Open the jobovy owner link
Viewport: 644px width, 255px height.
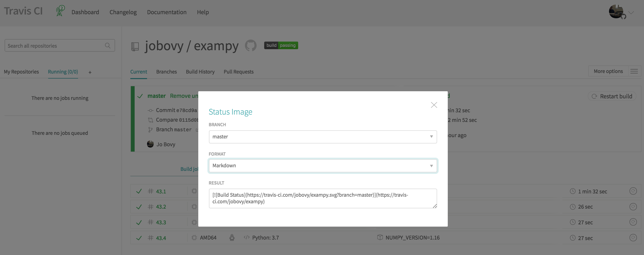coord(164,46)
